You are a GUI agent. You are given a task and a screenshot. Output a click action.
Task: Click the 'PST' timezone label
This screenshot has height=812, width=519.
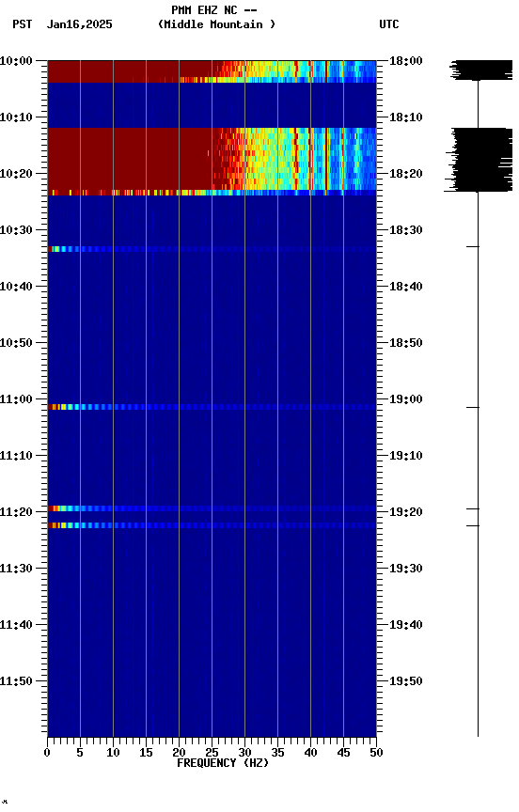pos(23,24)
